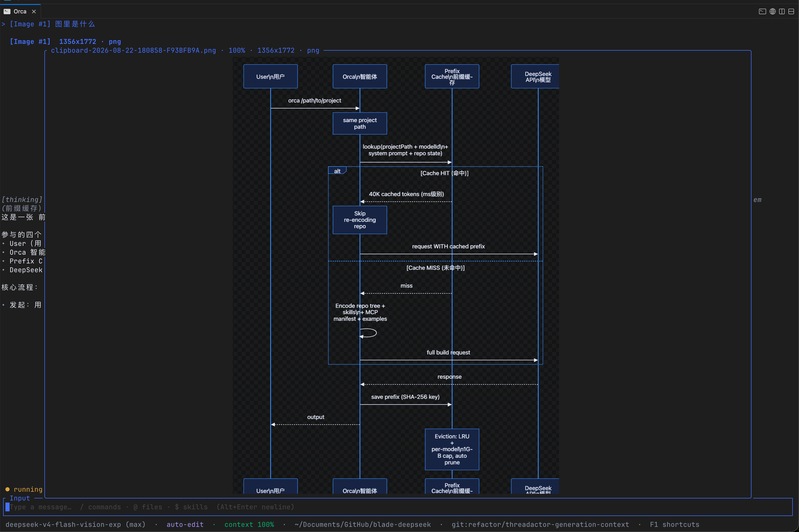The image size is (799, 532).
Task: Click the '• Orca 智能' bullet line
Action: 23,252
